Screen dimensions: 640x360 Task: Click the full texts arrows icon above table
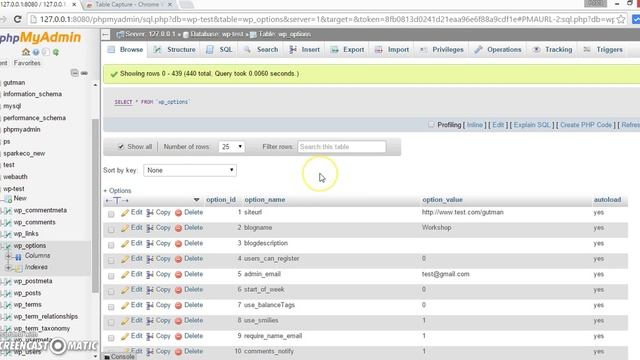(x=117, y=200)
